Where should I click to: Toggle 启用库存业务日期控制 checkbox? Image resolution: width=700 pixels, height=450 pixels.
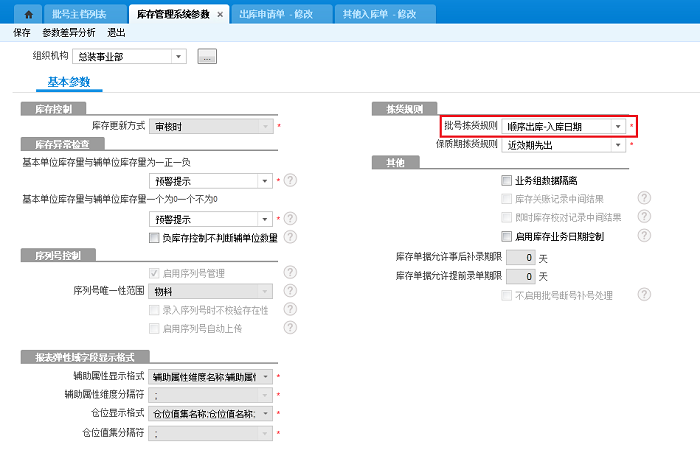pyautogui.click(x=507, y=237)
